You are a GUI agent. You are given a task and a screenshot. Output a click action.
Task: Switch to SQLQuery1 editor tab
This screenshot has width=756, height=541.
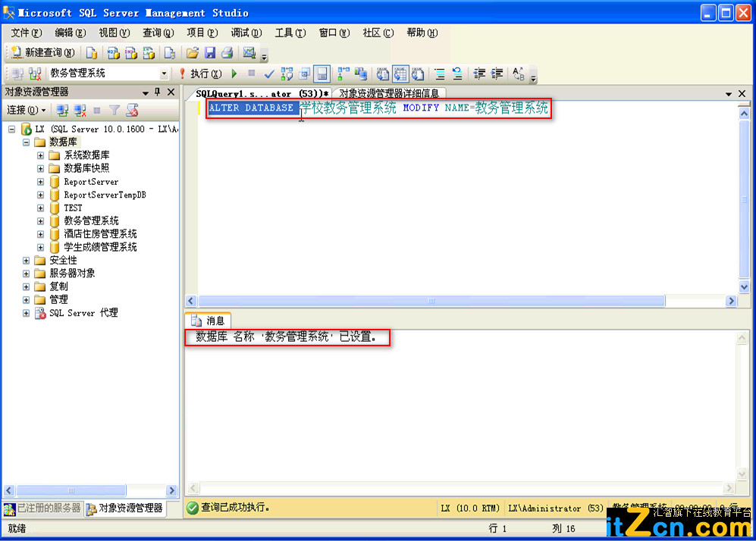262,93
